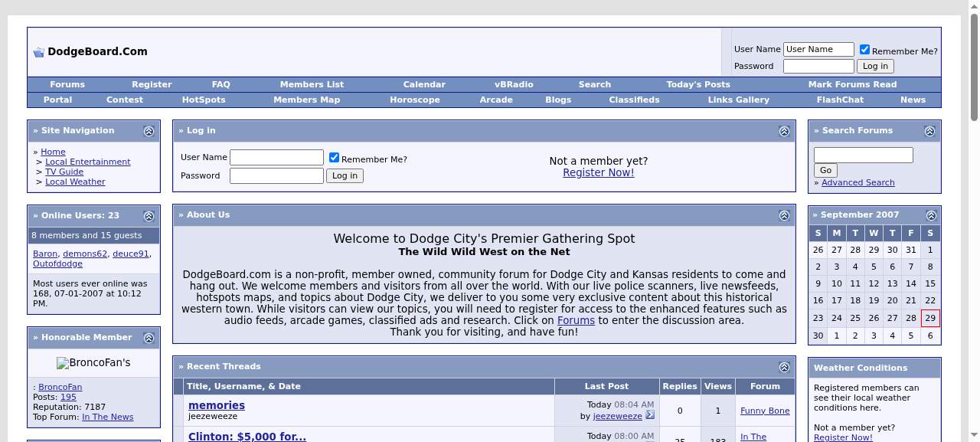Open the Portal menu item

tap(58, 100)
